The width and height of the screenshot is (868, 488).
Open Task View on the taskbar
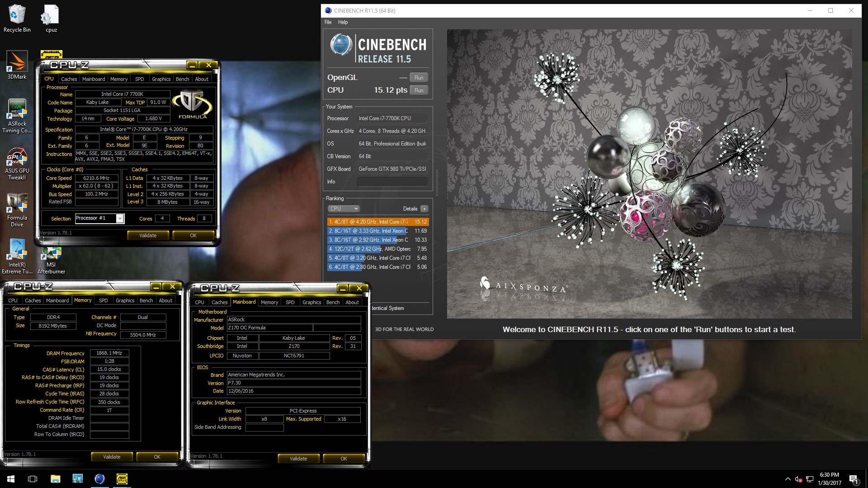click(x=33, y=479)
